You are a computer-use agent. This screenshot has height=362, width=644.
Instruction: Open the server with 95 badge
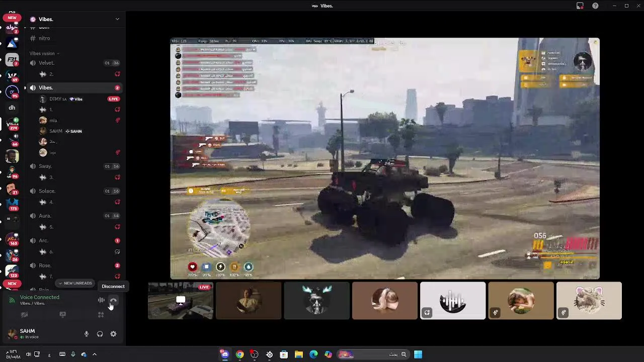12,92
